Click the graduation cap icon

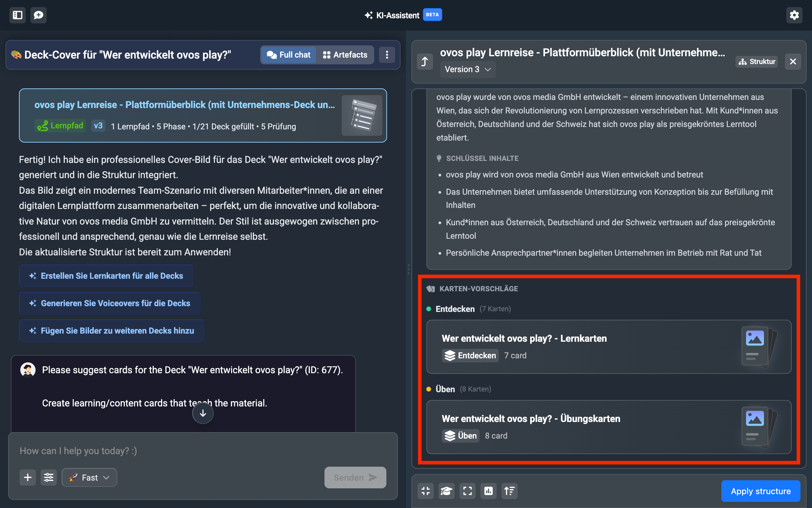(x=447, y=491)
